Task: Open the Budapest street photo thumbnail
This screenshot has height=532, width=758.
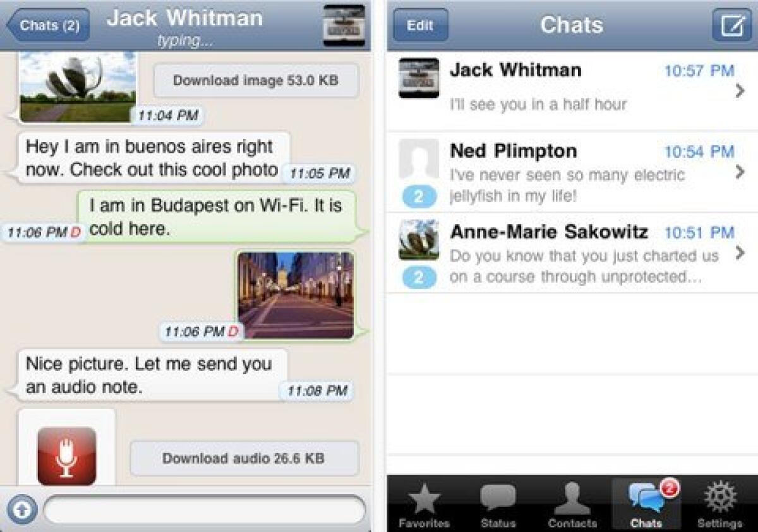Action: tap(296, 295)
